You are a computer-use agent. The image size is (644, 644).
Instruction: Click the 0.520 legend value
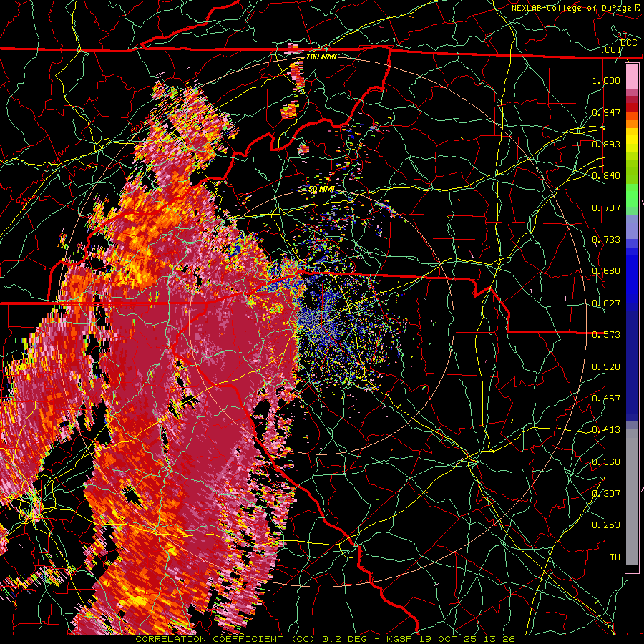tap(606, 366)
